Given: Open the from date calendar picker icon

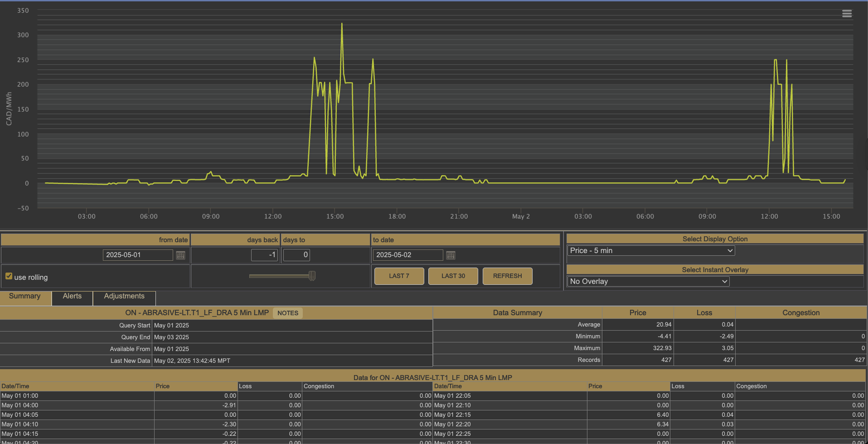Looking at the screenshot, I should click(x=180, y=255).
